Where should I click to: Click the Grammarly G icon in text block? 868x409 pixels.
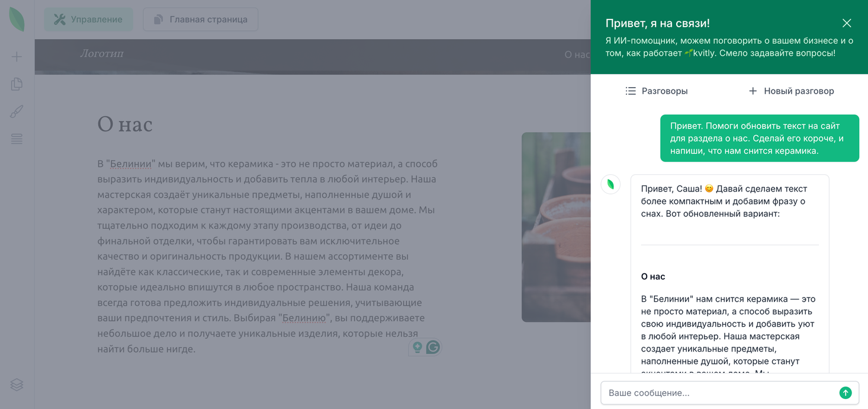(x=433, y=347)
